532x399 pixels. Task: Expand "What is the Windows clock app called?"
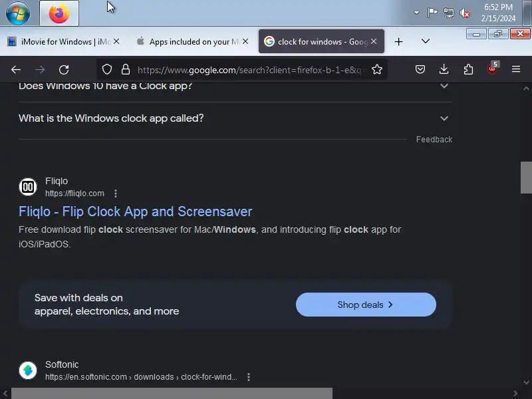coord(235,118)
